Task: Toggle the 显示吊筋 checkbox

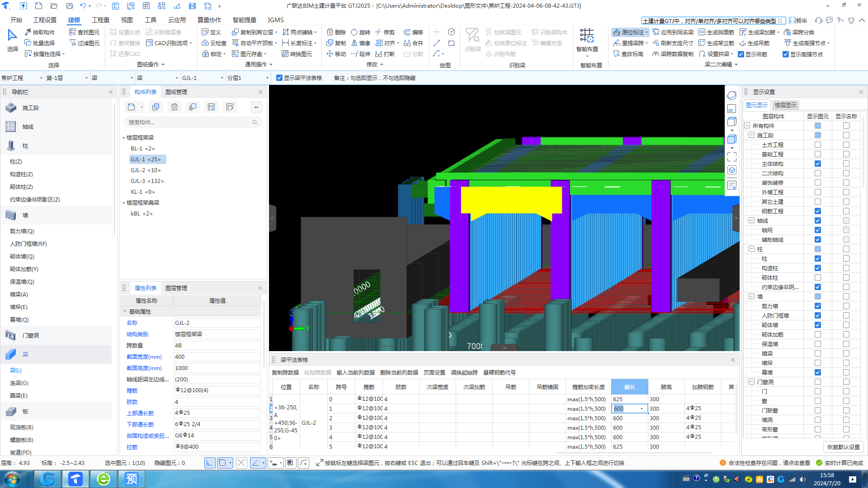Action: click(741, 54)
